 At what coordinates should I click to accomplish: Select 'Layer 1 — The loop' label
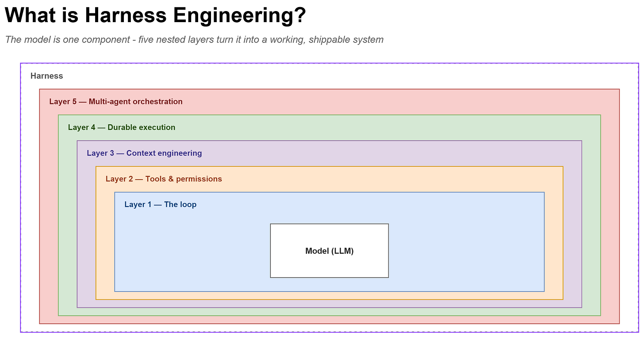coord(160,204)
